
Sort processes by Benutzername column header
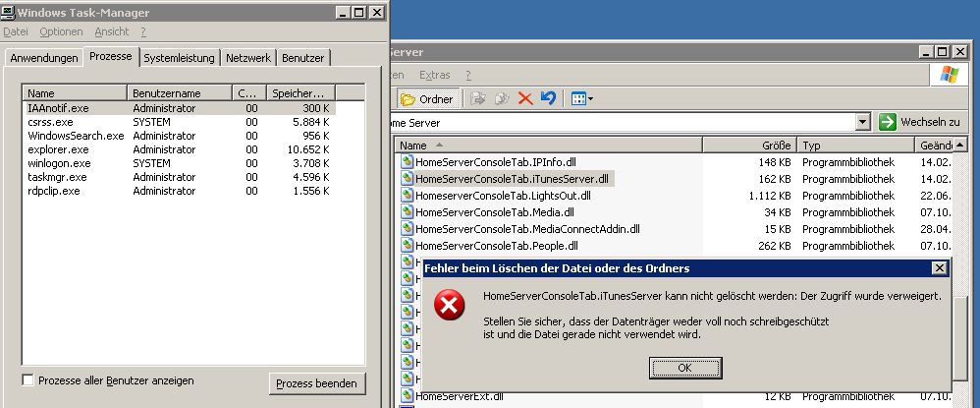click(x=180, y=93)
